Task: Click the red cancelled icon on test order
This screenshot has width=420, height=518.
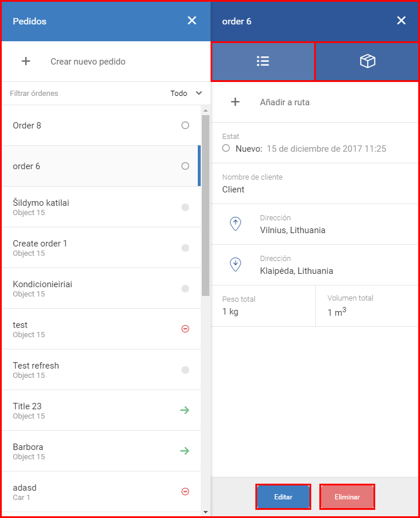Action: tap(186, 328)
